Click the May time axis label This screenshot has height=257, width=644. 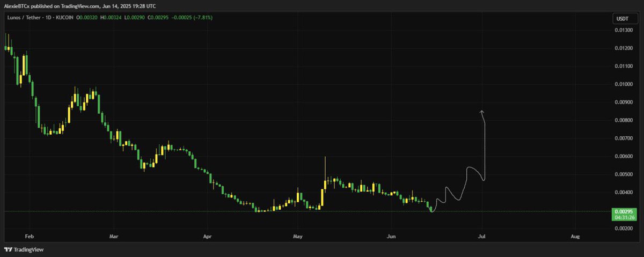pyautogui.click(x=298, y=236)
